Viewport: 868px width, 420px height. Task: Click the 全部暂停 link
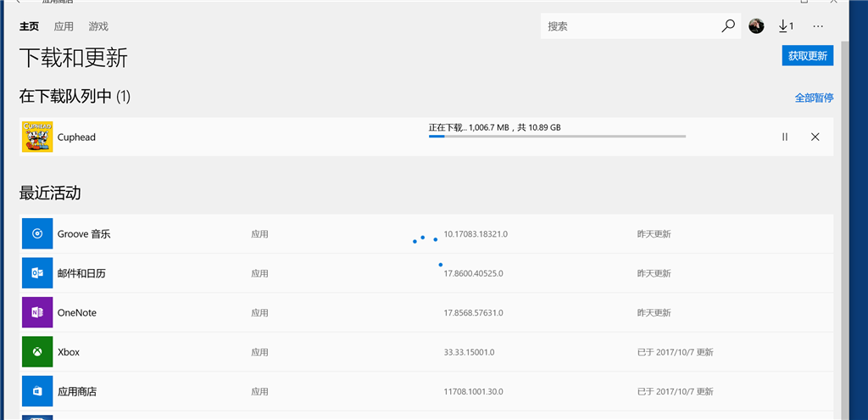[814, 98]
